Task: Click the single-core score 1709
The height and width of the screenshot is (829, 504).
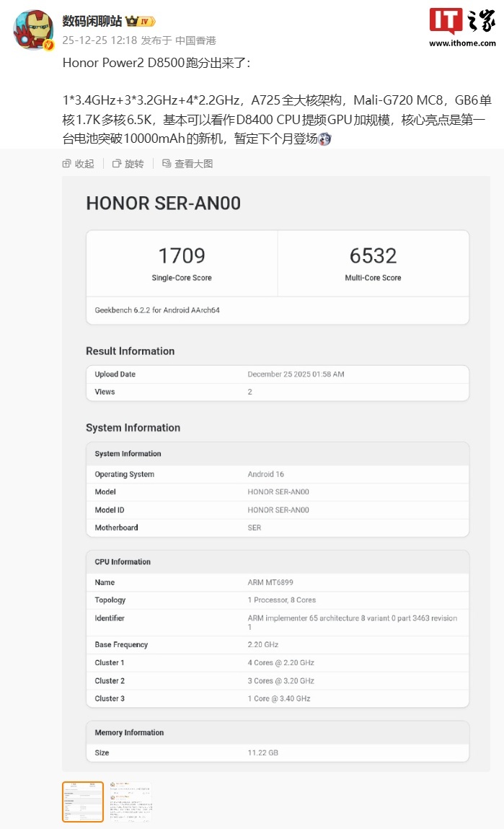Action: (x=182, y=255)
